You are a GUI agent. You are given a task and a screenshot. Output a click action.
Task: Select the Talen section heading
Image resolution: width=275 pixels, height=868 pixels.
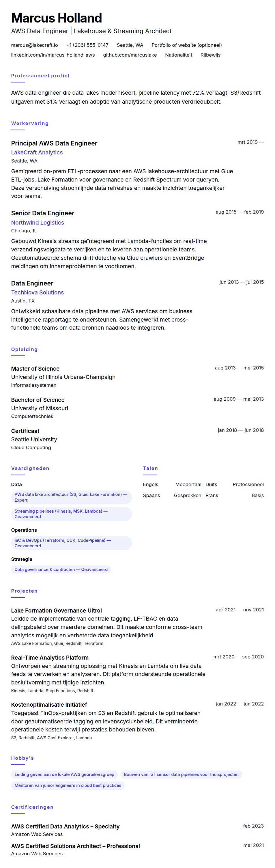pyautogui.click(x=150, y=468)
